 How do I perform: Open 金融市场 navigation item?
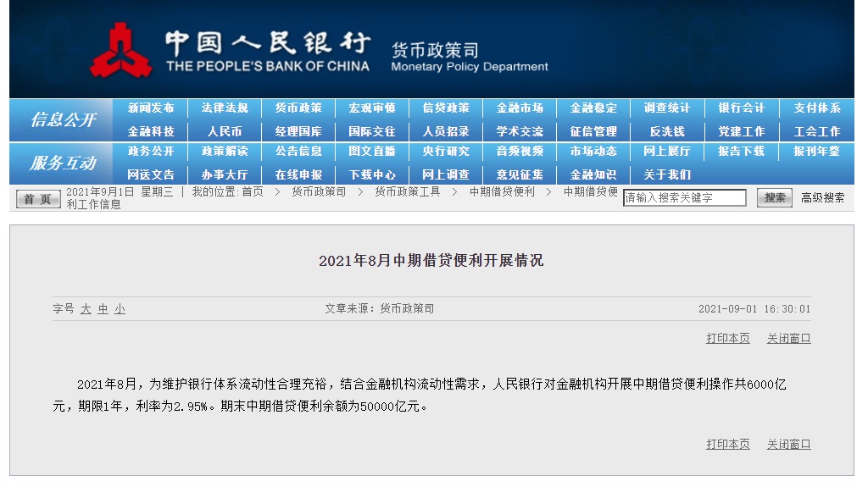click(x=520, y=108)
